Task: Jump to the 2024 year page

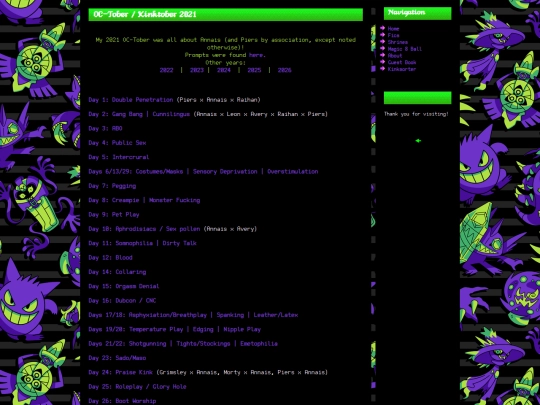Action: click(x=224, y=70)
